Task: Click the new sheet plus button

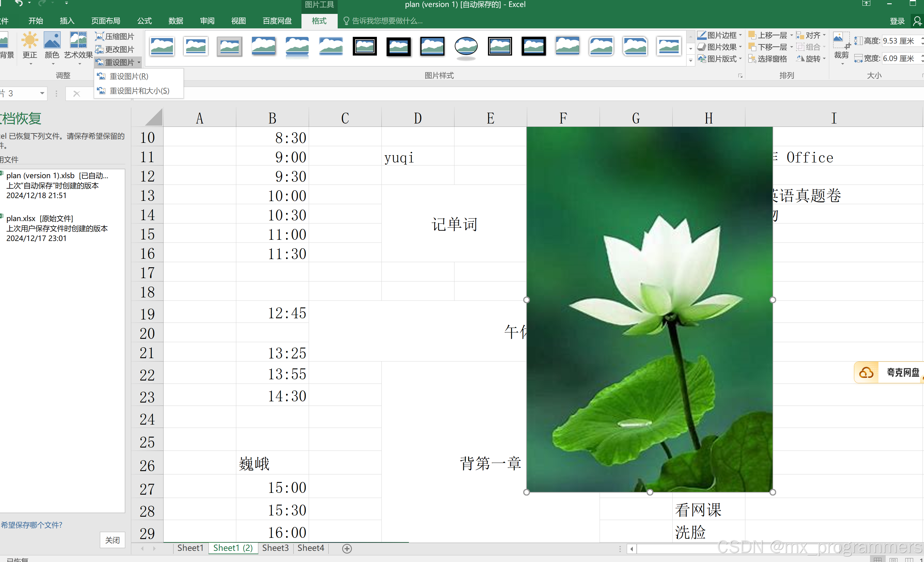Action: 347,548
